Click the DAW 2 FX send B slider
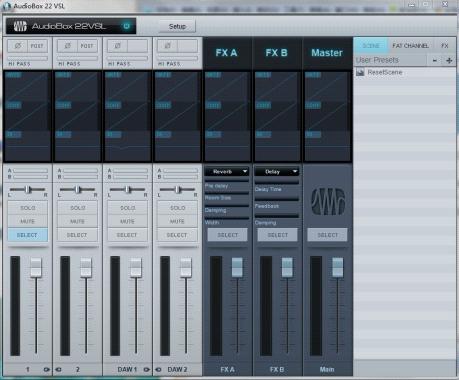 (180, 177)
